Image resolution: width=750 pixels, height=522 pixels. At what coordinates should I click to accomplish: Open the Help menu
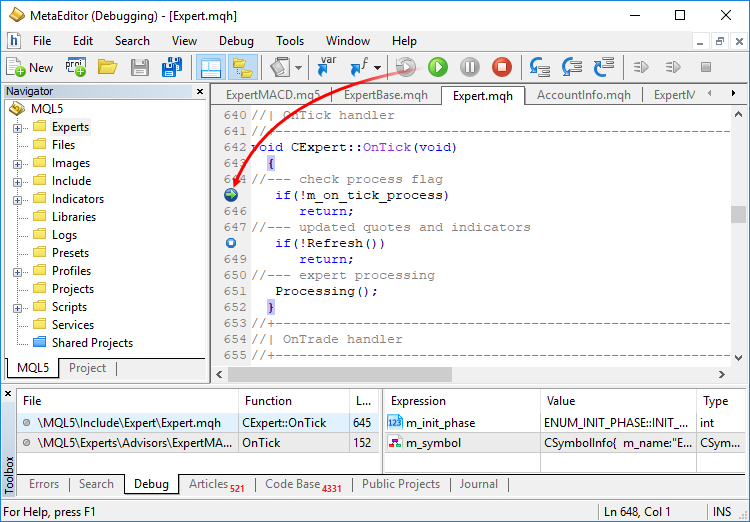404,41
